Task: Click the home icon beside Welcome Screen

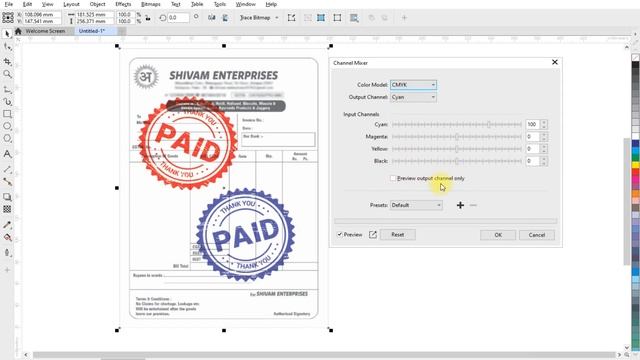Action: (x=18, y=31)
